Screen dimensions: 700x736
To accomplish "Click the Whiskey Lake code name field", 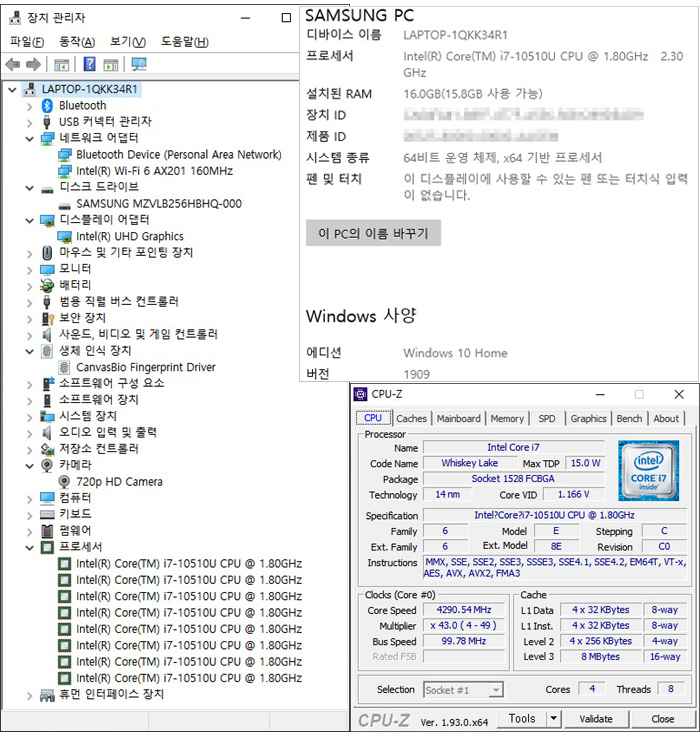I will (469, 463).
